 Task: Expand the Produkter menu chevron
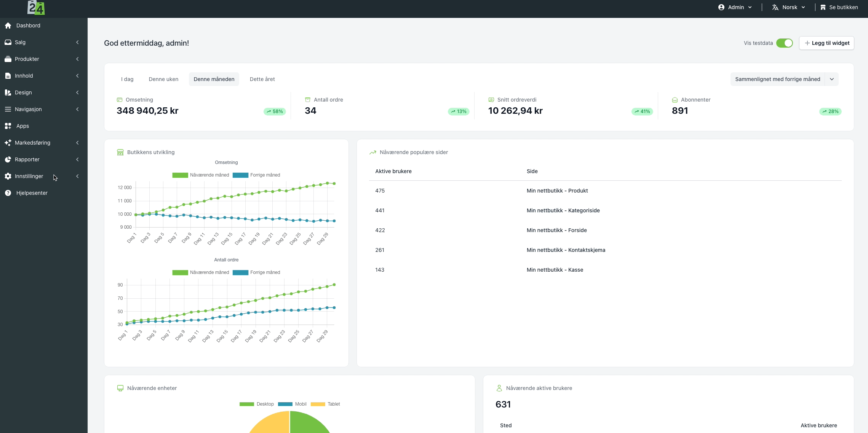point(77,59)
